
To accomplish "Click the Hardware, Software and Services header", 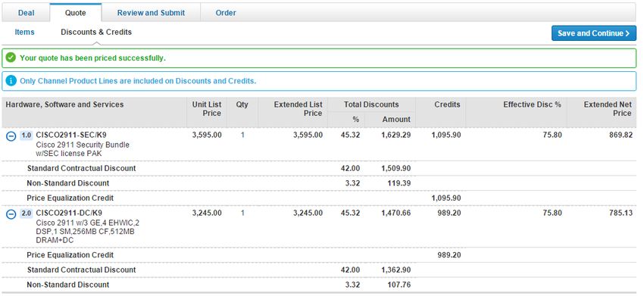I will (x=64, y=104).
